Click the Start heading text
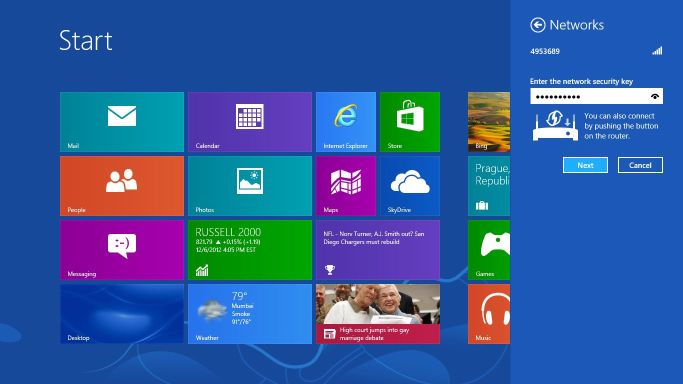The width and height of the screenshot is (683, 384). coord(86,40)
